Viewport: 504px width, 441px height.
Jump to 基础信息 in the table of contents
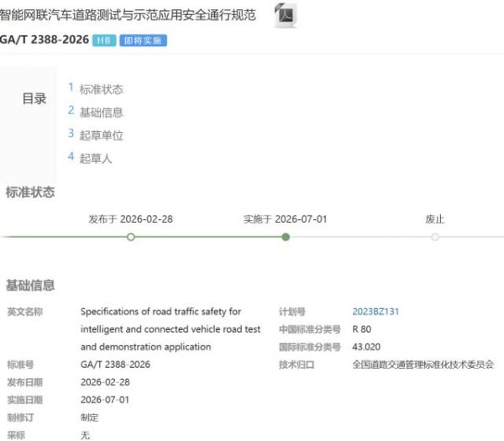point(102,113)
